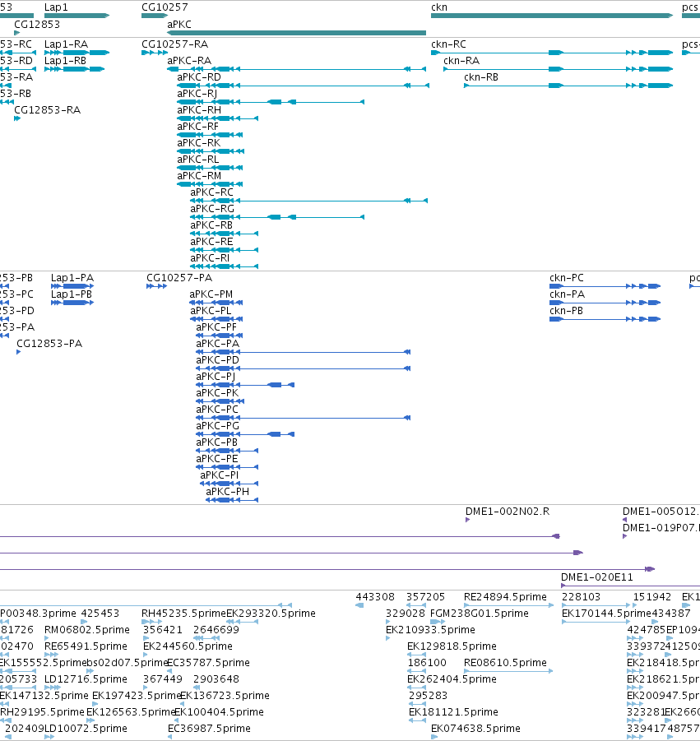The width and height of the screenshot is (700, 741).
Task: Select the CG10257 gene label
Action: [165, 7]
